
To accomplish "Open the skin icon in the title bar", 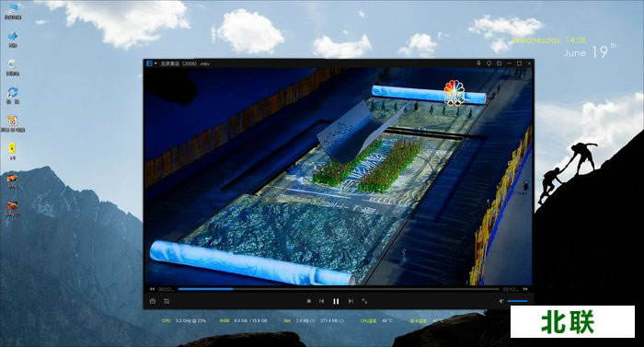I will [489, 64].
